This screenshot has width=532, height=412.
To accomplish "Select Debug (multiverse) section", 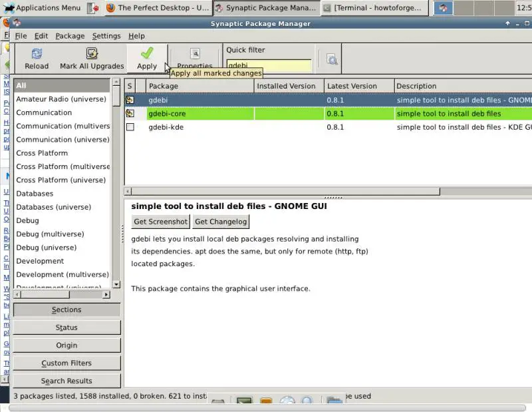I will pos(62,234).
